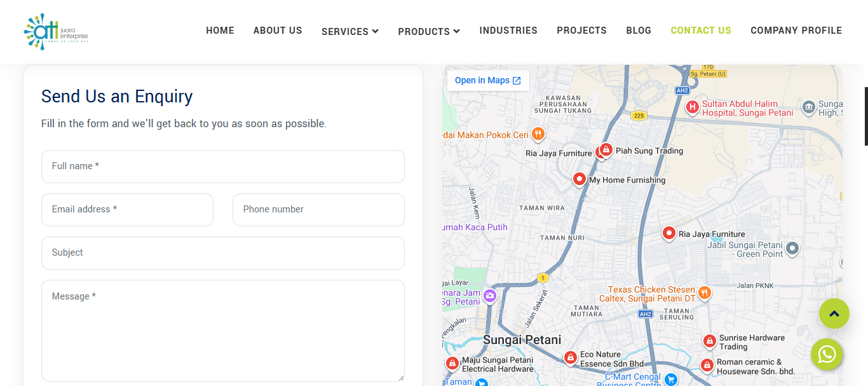The image size is (868, 386).
Task: Go to the Home page
Action: [220, 31]
